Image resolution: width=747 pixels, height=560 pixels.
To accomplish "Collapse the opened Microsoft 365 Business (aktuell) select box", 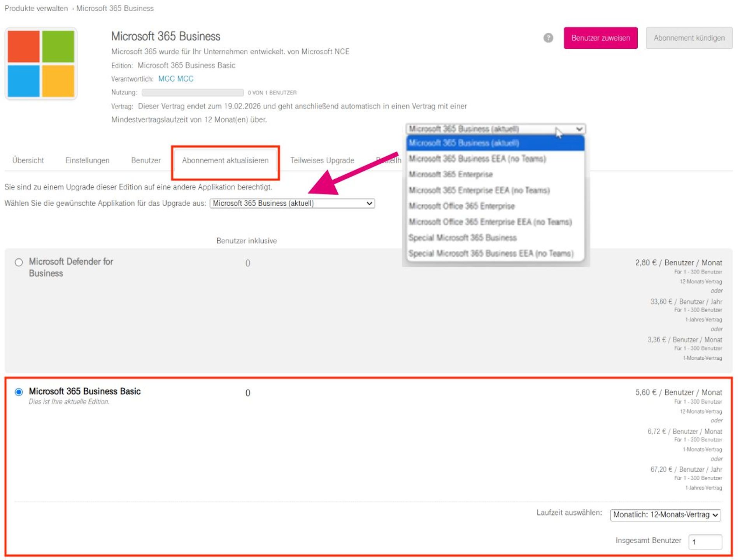I will pyautogui.click(x=496, y=129).
